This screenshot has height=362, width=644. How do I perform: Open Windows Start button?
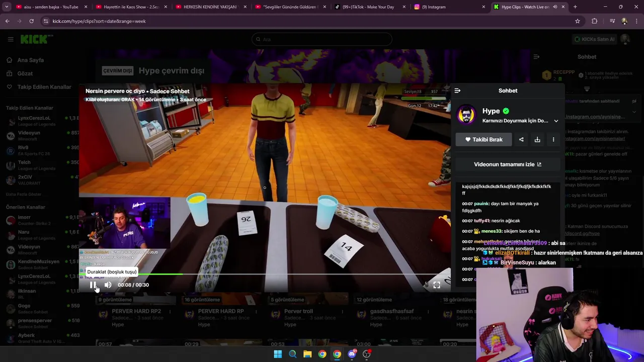278,354
